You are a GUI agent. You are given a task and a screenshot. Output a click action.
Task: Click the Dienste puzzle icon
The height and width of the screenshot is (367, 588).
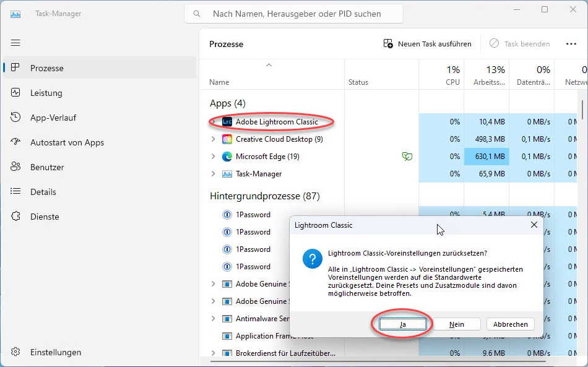click(15, 217)
